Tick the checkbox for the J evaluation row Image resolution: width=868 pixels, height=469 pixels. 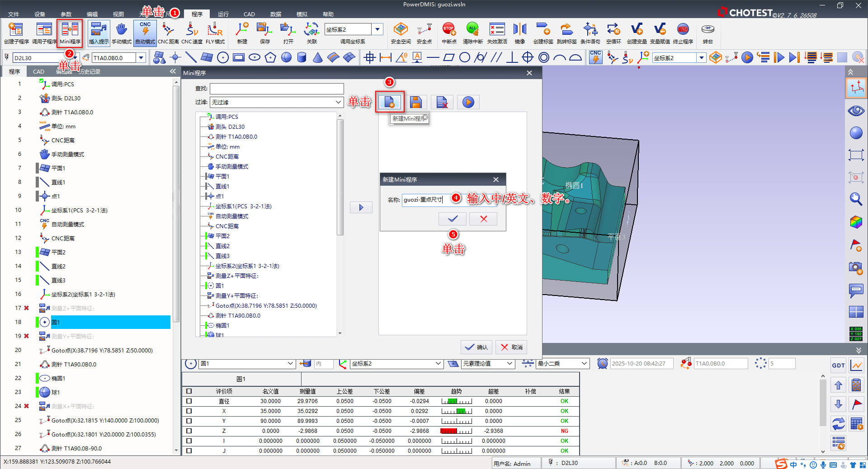[189, 450]
